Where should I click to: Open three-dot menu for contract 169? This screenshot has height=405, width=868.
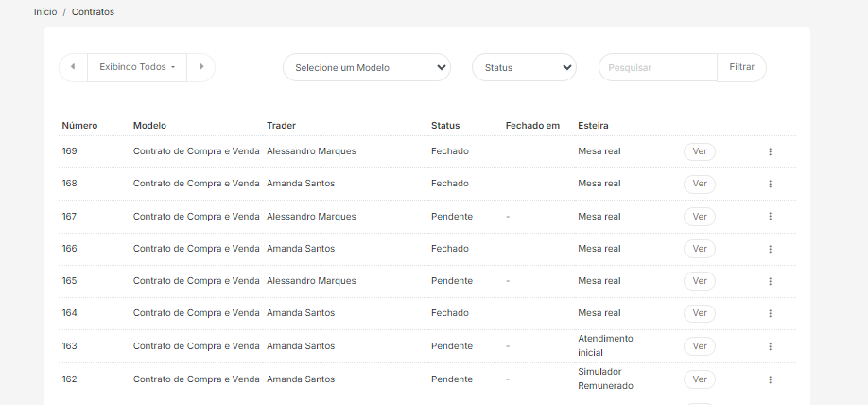point(770,151)
